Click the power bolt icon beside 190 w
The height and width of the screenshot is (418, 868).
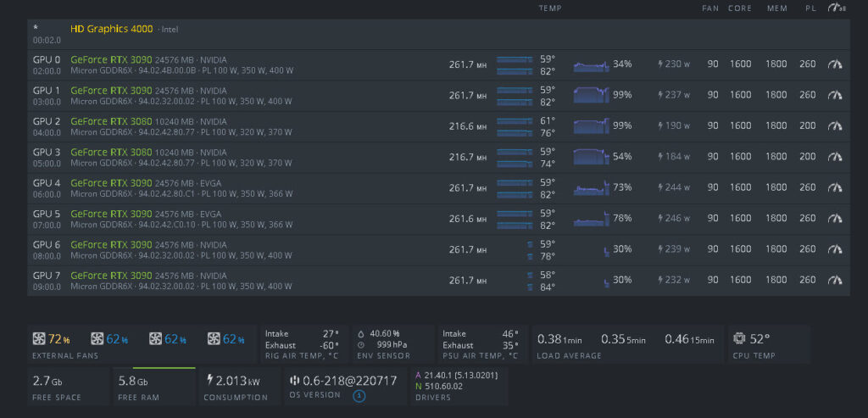[660, 126]
